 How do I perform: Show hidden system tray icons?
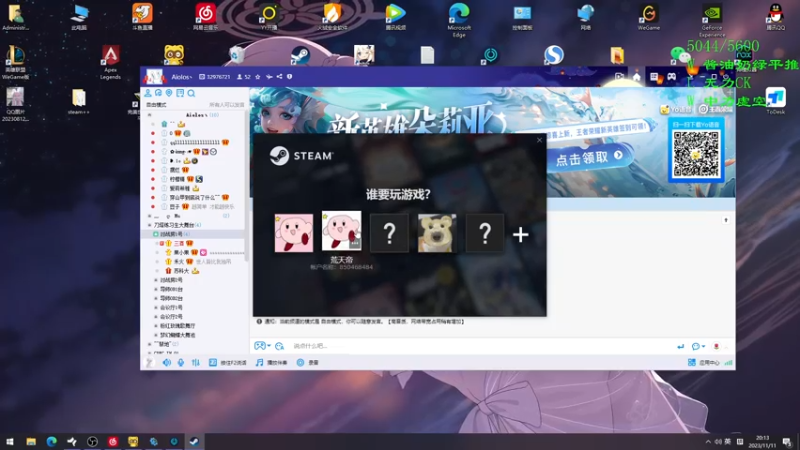tap(708, 442)
